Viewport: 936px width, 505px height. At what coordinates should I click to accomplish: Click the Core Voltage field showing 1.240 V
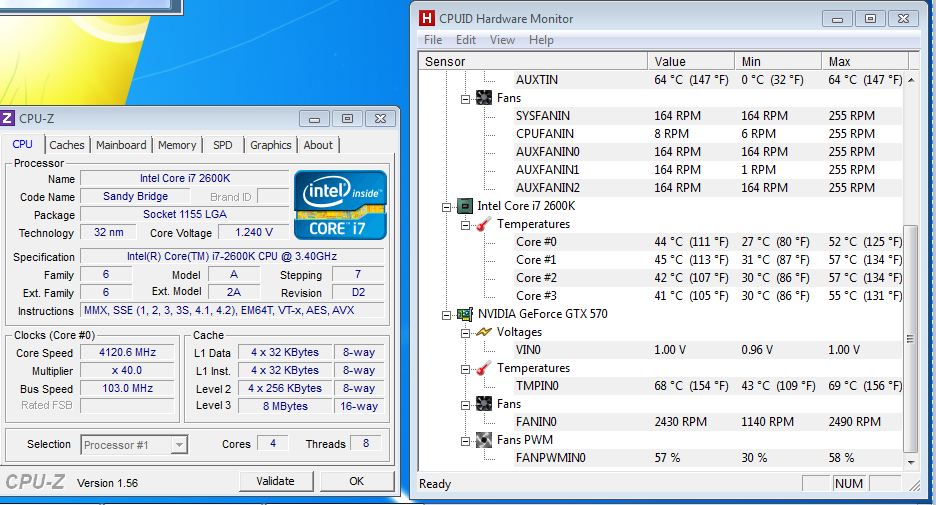point(254,232)
